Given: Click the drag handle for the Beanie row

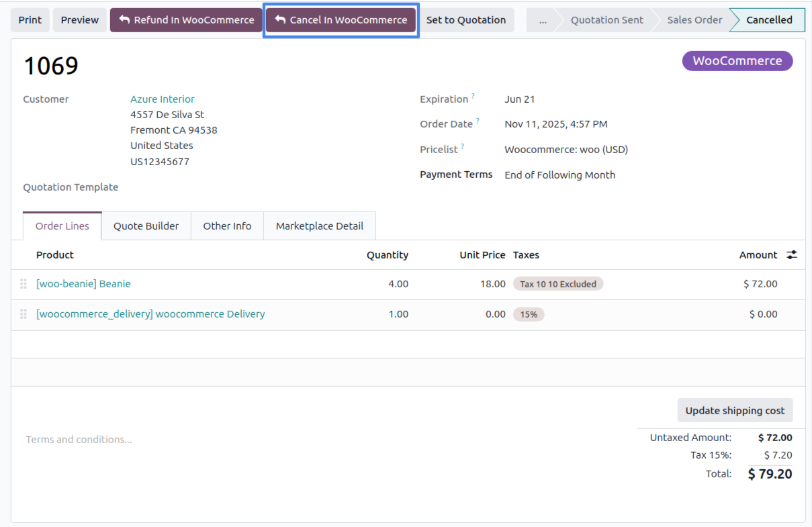Looking at the screenshot, I should pos(24,284).
